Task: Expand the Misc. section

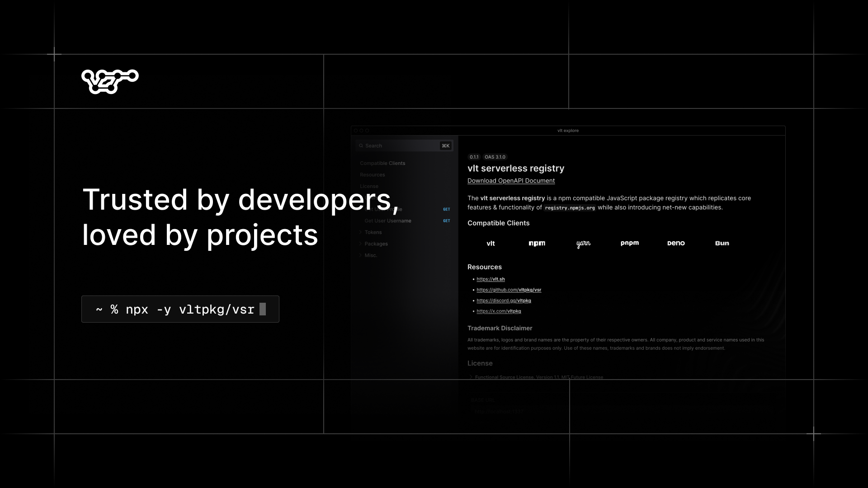Action: 371,255
